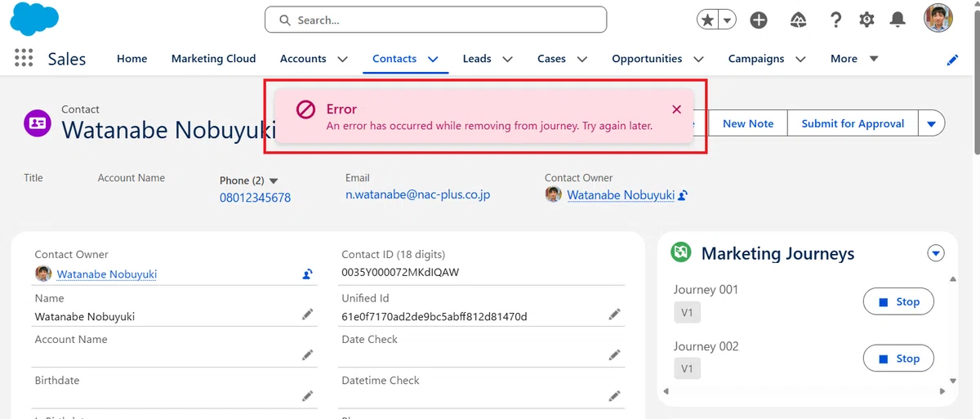Screen dimensions: 980x419
Task: Click the Journeys list scroll-down arrow
Action: [x=952, y=381]
